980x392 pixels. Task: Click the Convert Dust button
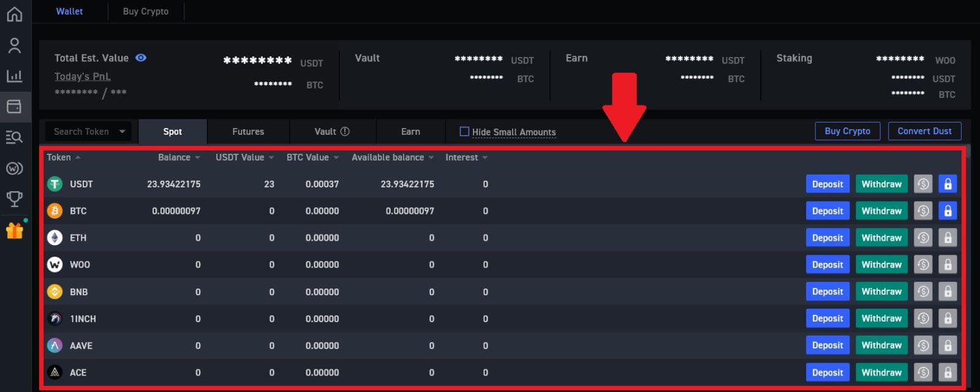[924, 131]
